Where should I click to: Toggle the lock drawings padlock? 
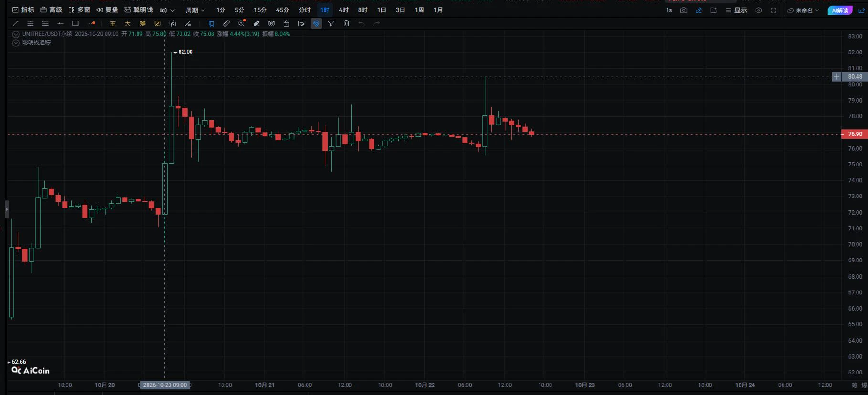[286, 23]
